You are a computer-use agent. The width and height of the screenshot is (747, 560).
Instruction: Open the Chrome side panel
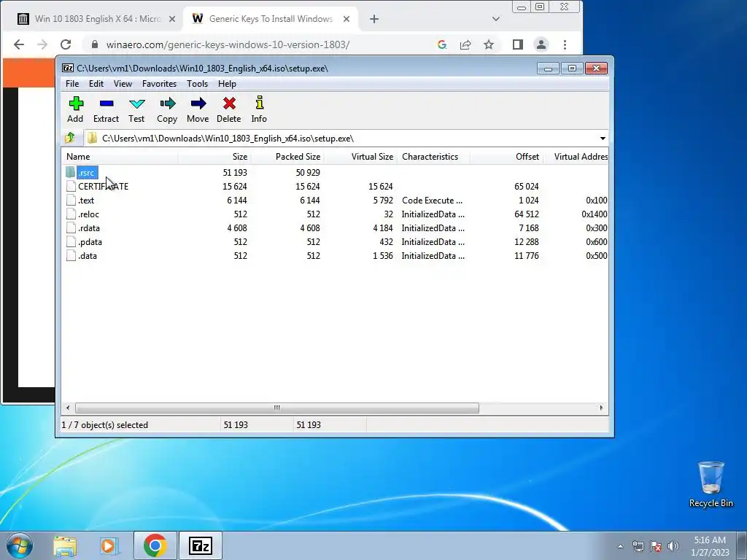tap(518, 44)
